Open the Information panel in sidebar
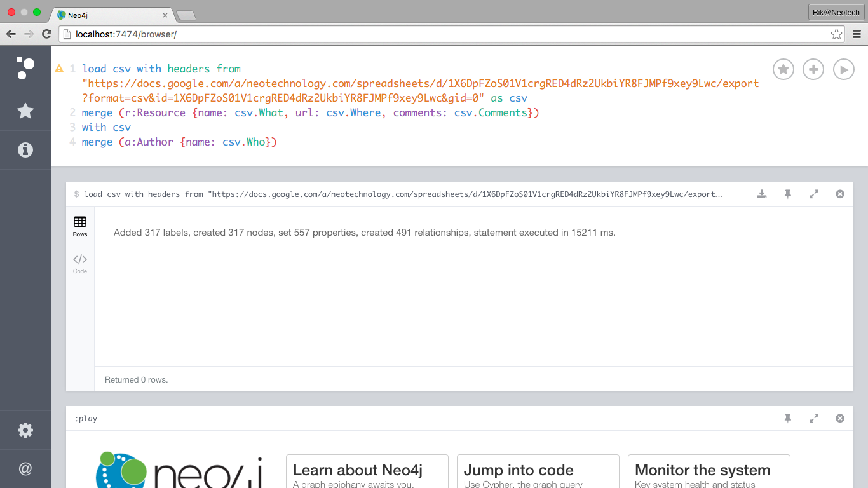The height and width of the screenshot is (488, 868). pos(25,150)
